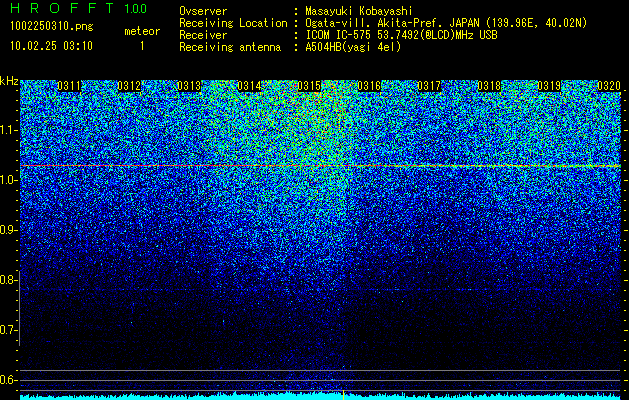
Task: Select observer name Masayuki Kobayashi
Action: pyautogui.click(x=359, y=11)
